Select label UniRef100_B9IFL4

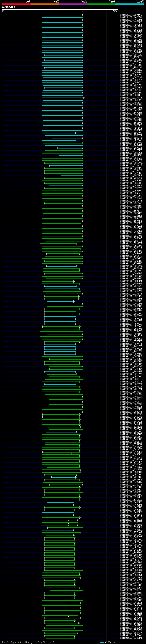pos(131,175)
